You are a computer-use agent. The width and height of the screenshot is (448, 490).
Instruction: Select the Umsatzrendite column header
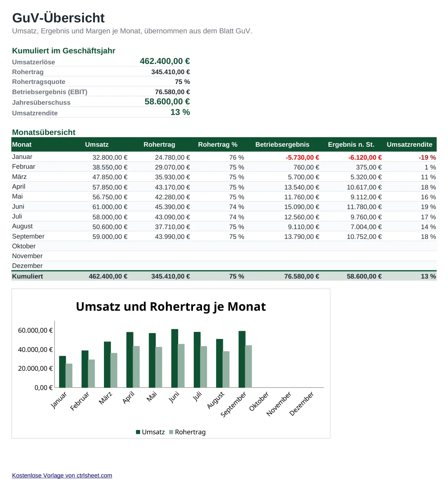tap(410, 144)
